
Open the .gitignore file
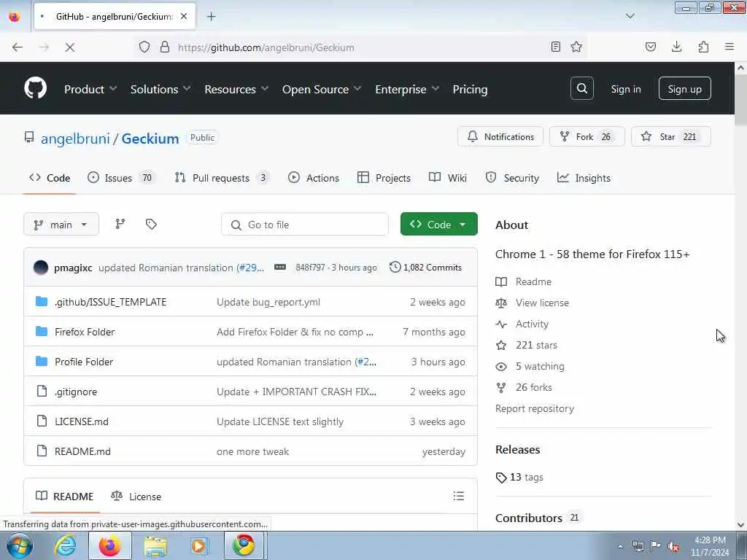tap(76, 392)
